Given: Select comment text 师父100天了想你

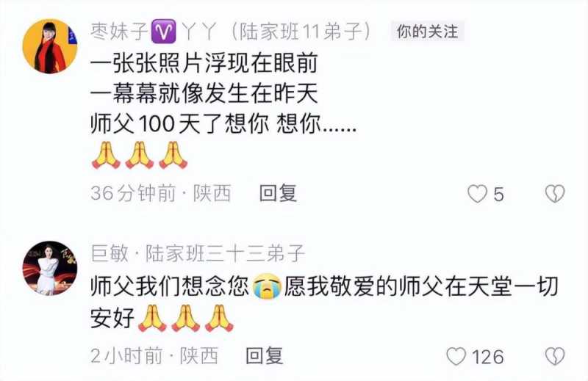Looking at the screenshot, I should click(x=180, y=123).
